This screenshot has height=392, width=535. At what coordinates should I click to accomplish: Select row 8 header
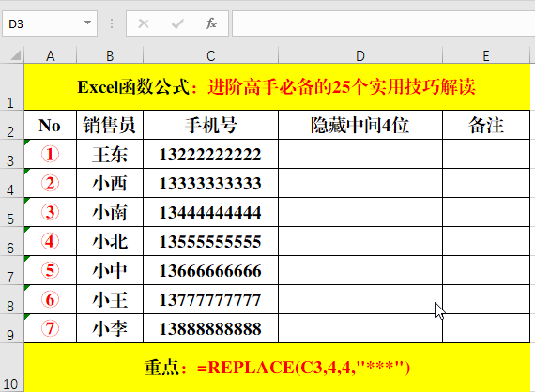[x=11, y=299]
